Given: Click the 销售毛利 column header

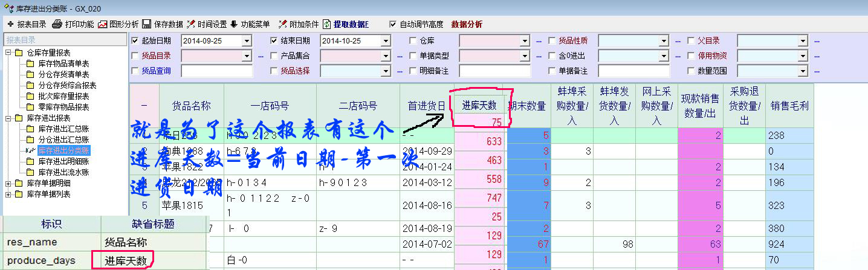Looking at the screenshot, I should [x=789, y=106].
